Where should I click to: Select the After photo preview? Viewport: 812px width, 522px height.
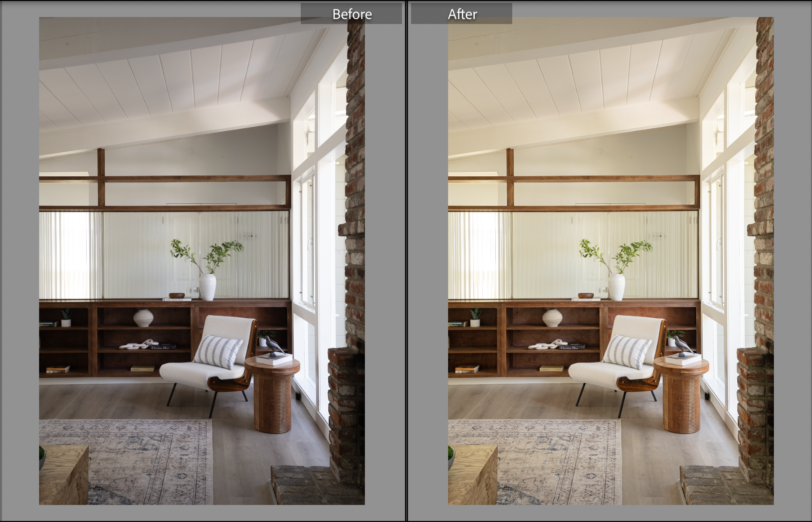pos(611,261)
